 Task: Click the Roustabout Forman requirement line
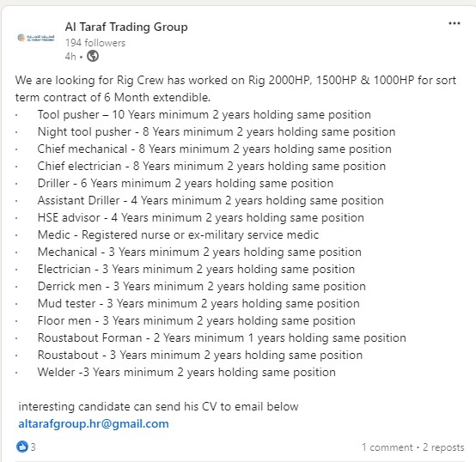(x=222, y=337)
